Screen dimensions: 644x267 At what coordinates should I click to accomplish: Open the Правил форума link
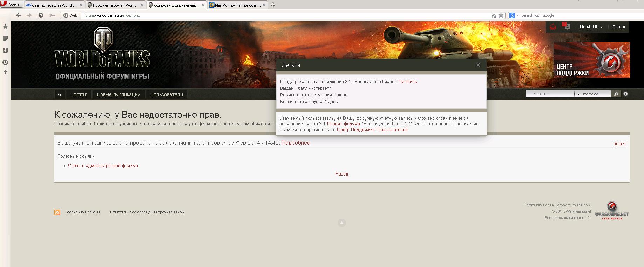click(344, 124)
